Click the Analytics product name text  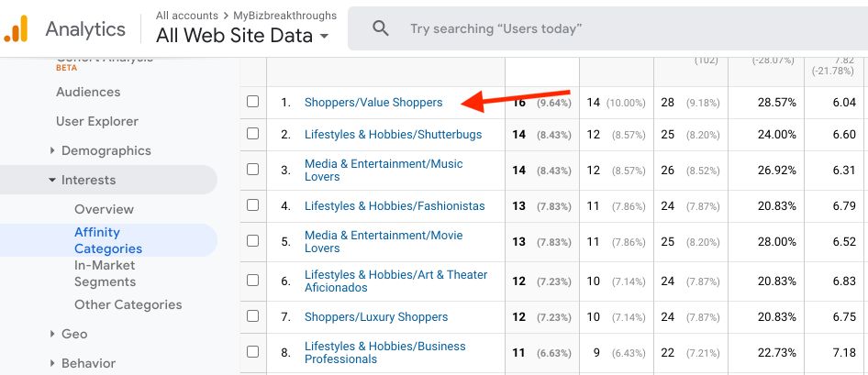coord(85,28)
